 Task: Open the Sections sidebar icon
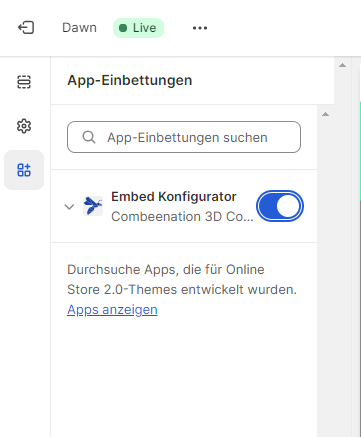point(24,82)
